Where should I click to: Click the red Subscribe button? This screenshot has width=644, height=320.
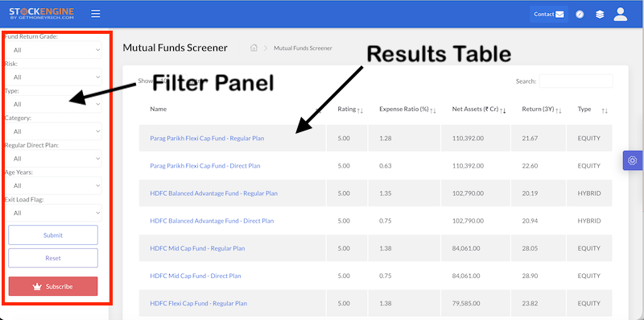point(53,286)
